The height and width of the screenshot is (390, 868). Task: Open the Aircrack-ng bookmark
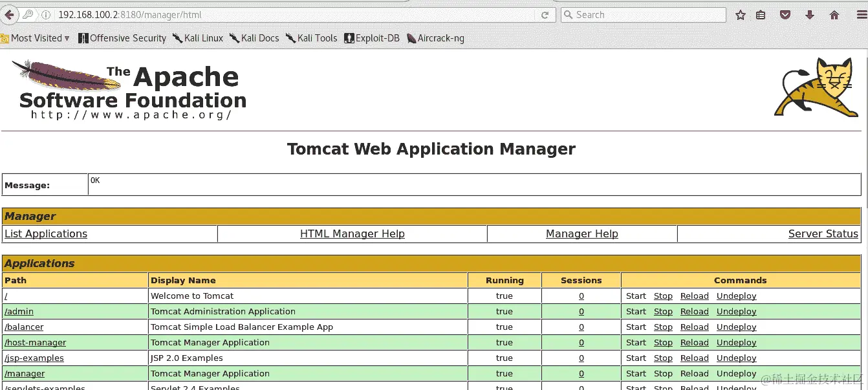(435, 38)
